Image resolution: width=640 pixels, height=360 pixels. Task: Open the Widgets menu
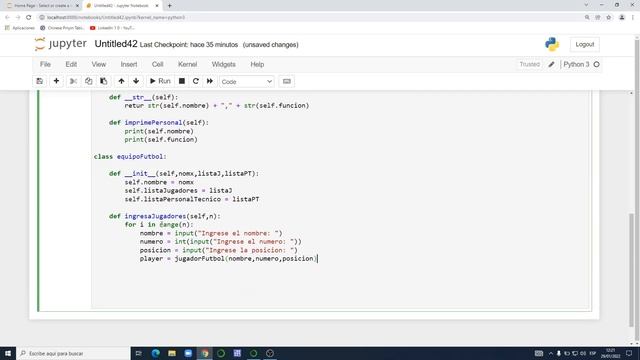coord(224,64)
